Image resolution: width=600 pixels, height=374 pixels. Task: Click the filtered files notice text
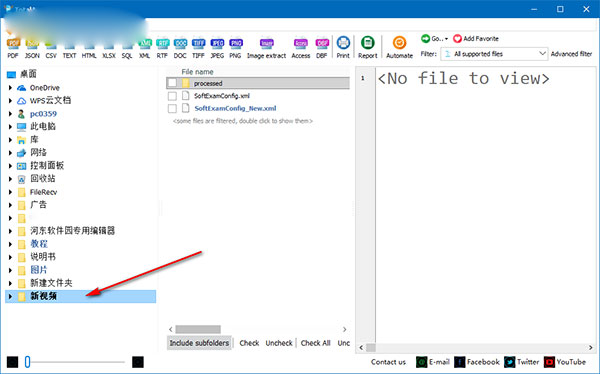click(243, 121)
